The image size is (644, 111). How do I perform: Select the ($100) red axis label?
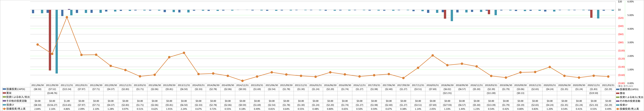pyautogui.click(x=621, y=51)
